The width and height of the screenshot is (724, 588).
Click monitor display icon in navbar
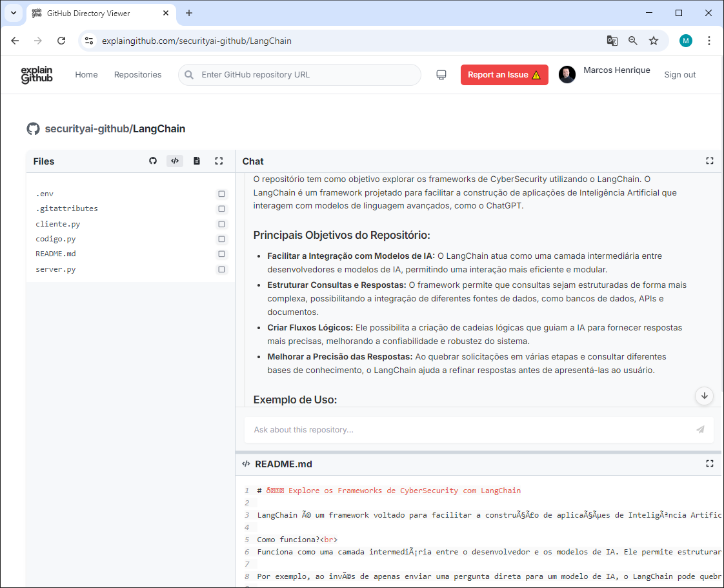(441, 75)
